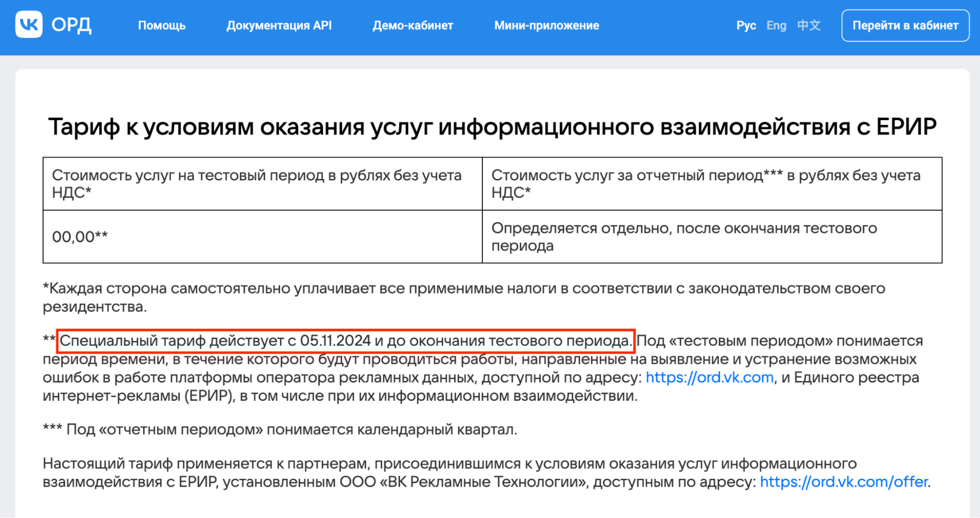Click the ОРД brand name in header
980x518 pixels.
click(72, 25)
